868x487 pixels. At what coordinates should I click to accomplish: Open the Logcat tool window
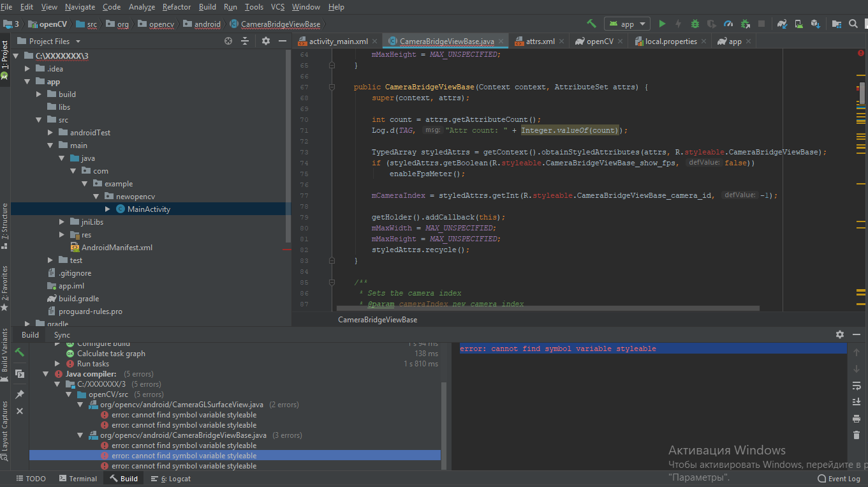point(171,479)
